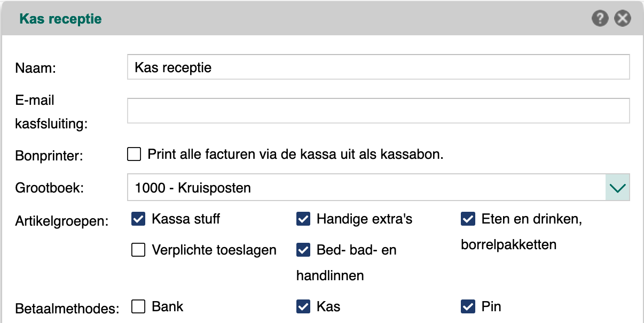Enable the Bonprinter kassabon checkbox

(134, 155)
